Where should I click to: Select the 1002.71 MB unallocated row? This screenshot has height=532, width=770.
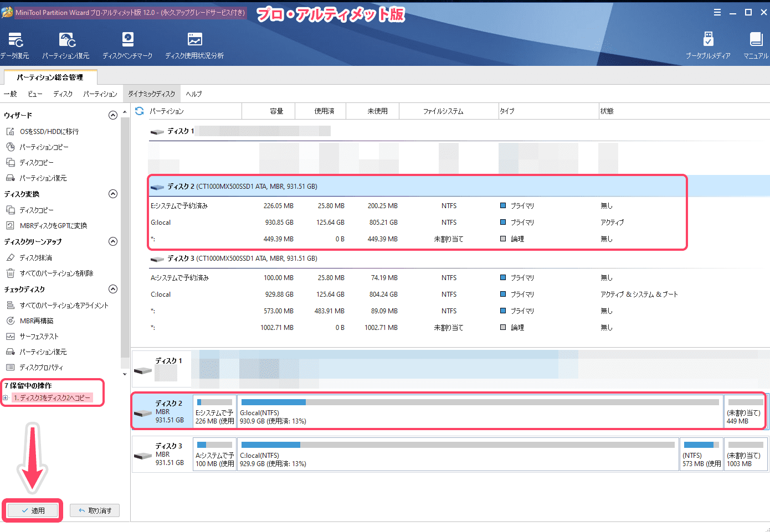(x=459, y=328)
